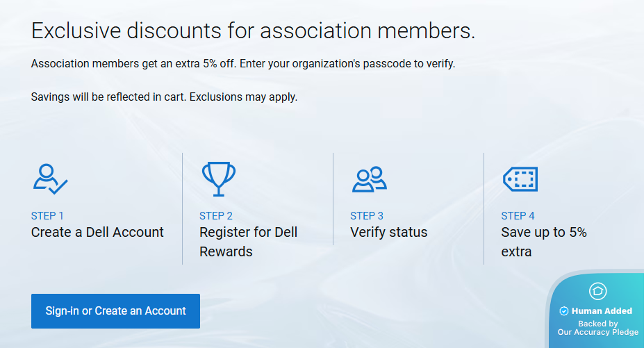Click the trophy icon for Dell Rewards

pyautogui.click(x=218, y=179)
